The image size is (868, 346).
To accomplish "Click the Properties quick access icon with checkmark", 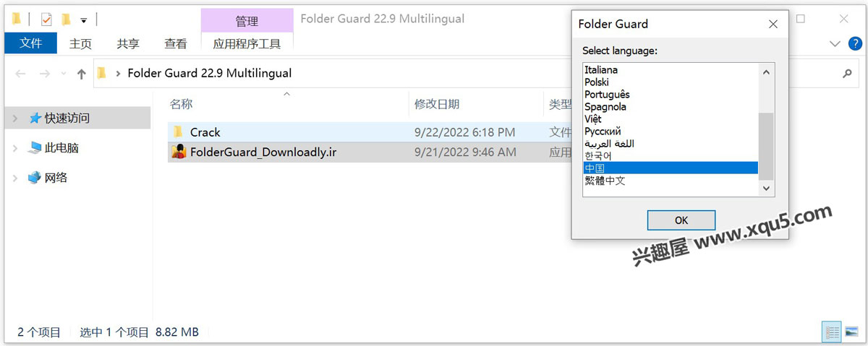I will [46, 19].
